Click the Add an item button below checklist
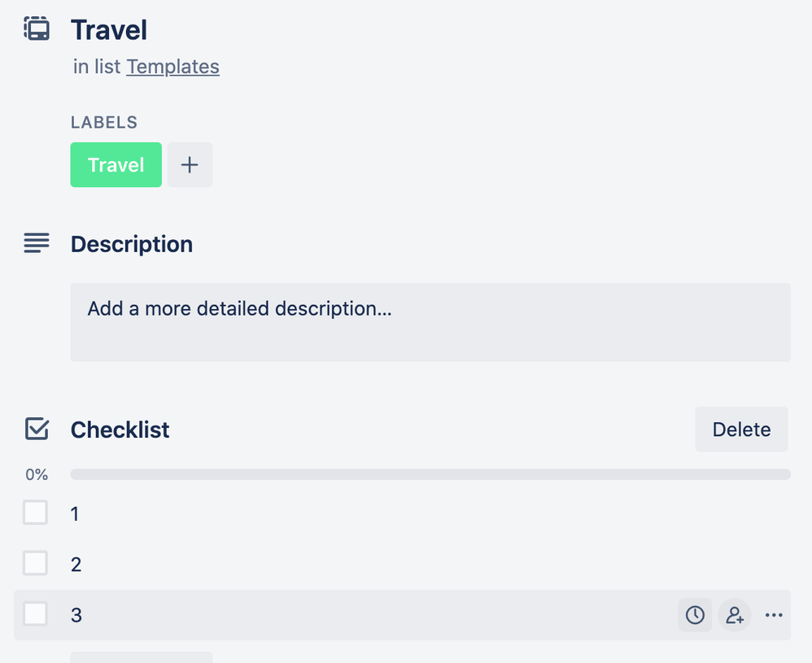This screenshot has width=812, height=663. pos(142,657)
